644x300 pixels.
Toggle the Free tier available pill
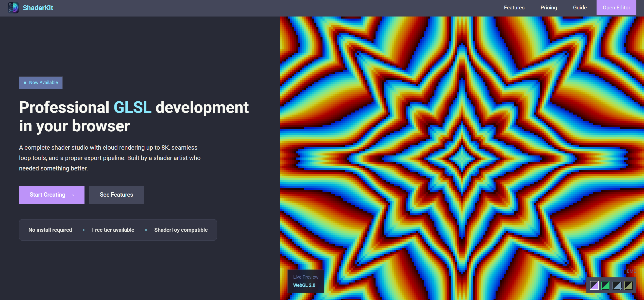click(x=113, y=230)
